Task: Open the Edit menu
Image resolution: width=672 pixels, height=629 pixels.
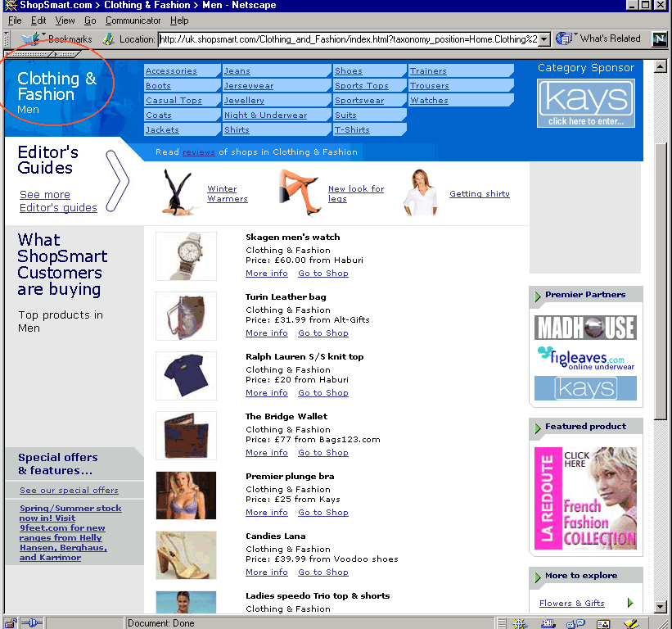Action: (x=38, y=20)
